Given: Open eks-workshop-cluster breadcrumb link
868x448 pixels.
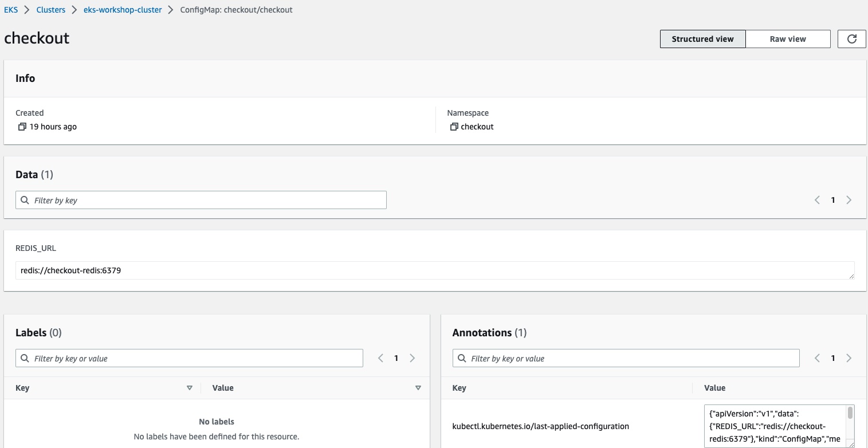Looking at the screenshot, I should point(122,10).
